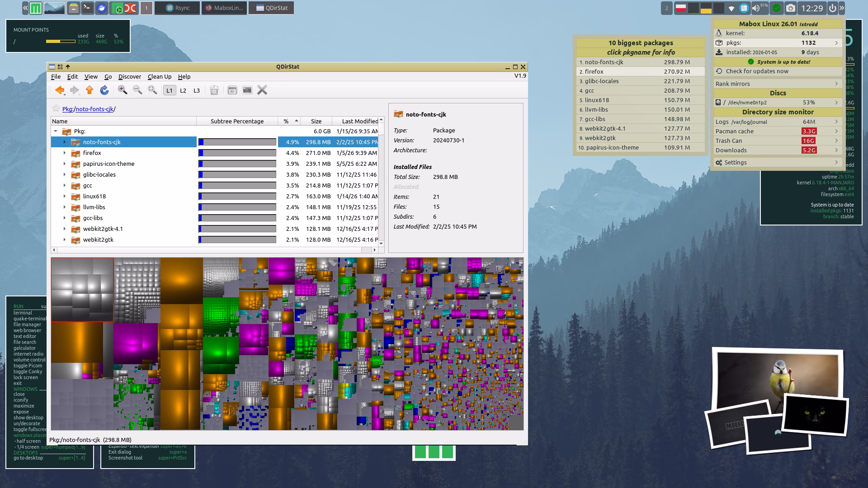868x488 pixels.
Task: Switch to layout L1
Action: (x=170, y=90)
